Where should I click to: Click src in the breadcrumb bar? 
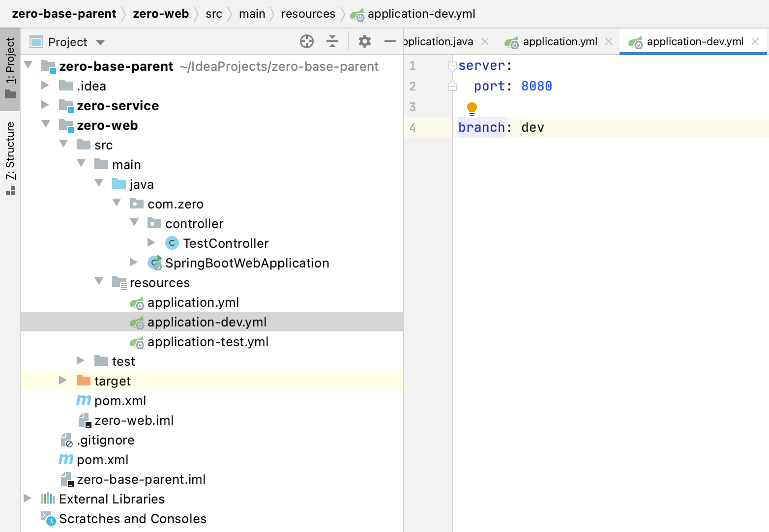214,14
